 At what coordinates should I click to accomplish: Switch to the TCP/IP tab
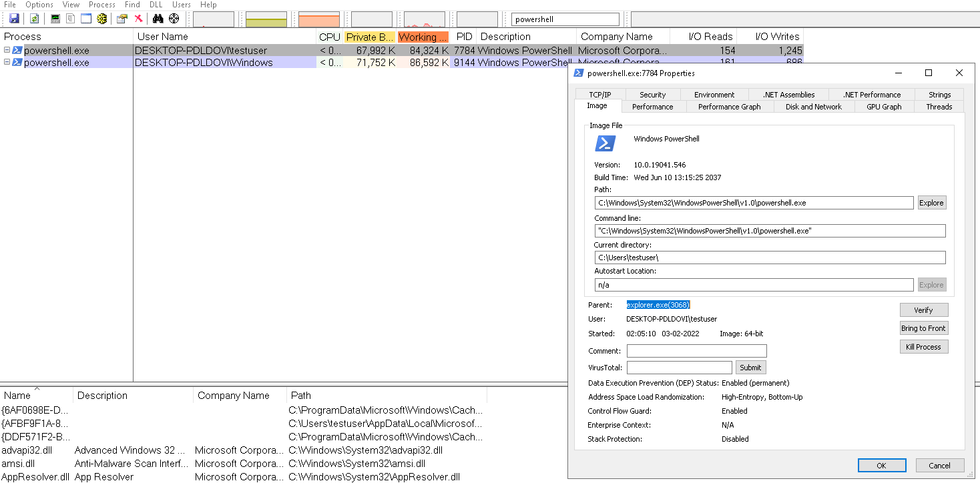point(599,94)
